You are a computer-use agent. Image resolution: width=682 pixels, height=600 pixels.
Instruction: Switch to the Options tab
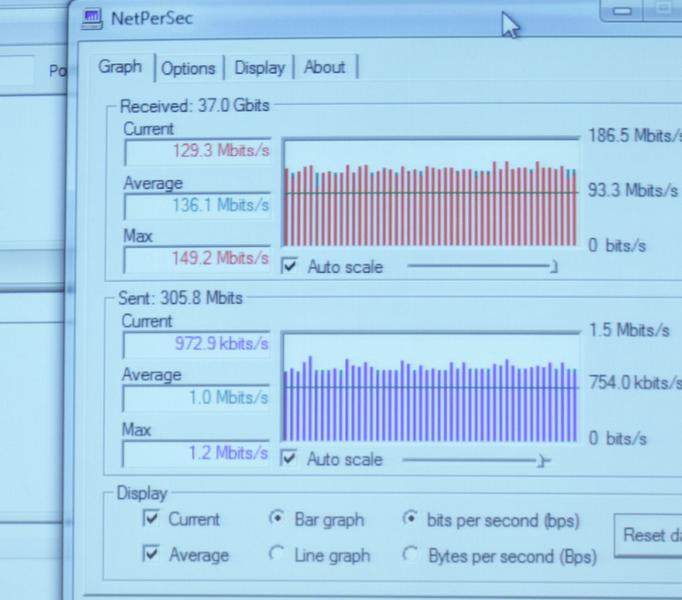click(188, 68)
